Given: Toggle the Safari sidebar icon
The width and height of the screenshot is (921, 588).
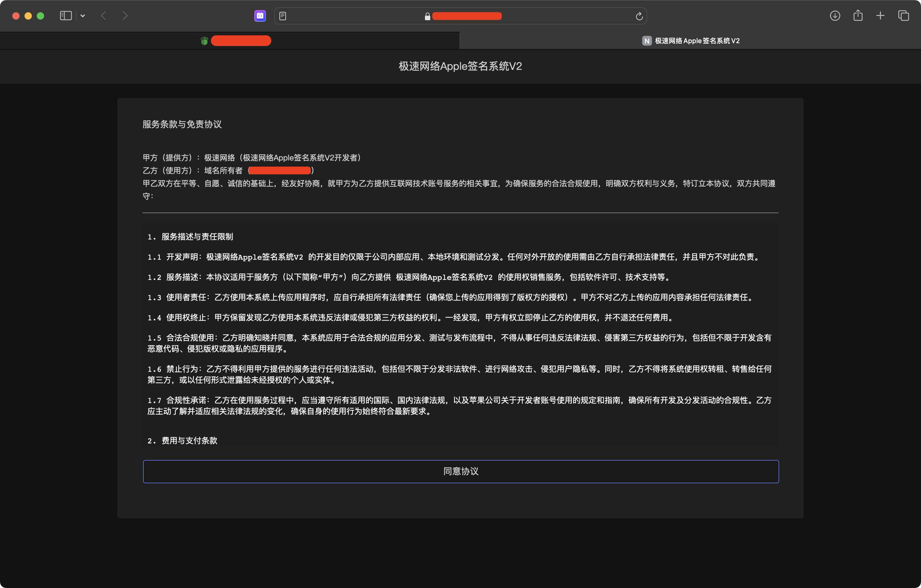Looking at the screenshot, I should [x=66, y=16].
